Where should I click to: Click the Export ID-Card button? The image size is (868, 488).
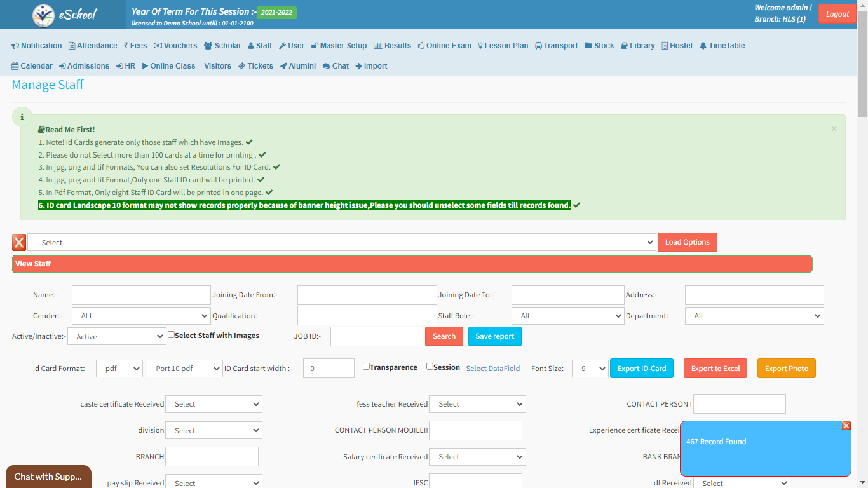(641, 369)
